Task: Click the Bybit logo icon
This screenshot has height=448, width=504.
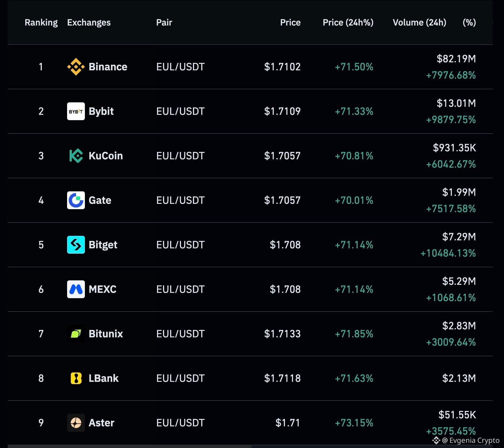Action: coord(76,111)
